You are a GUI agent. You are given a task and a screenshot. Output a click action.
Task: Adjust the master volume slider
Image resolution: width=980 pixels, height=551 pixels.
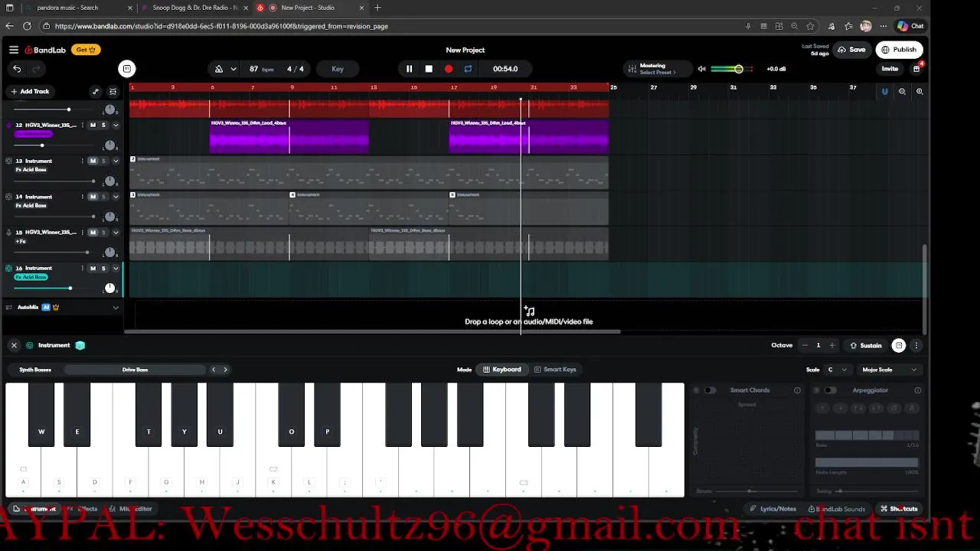pyautogui.click(x=731, y=69)
